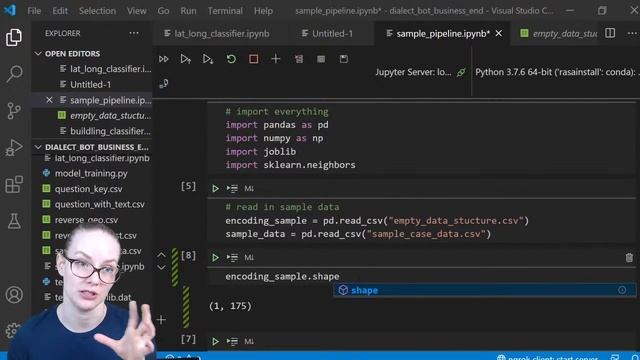Run cell [5] with its play button

coord(215,189)
